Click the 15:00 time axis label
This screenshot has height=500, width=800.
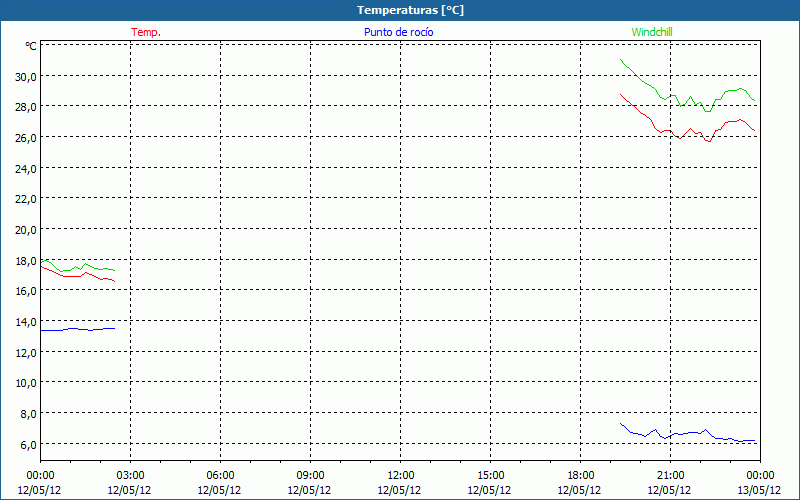[490, 476]
